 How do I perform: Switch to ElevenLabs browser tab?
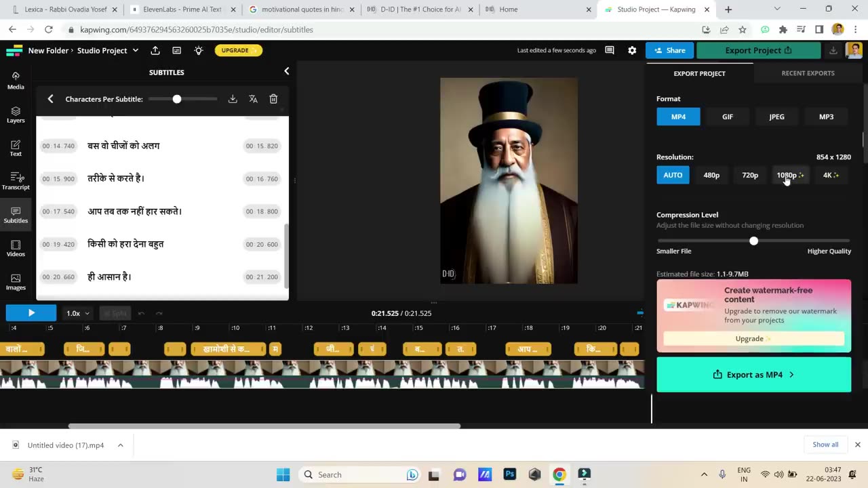pos(182,9)
